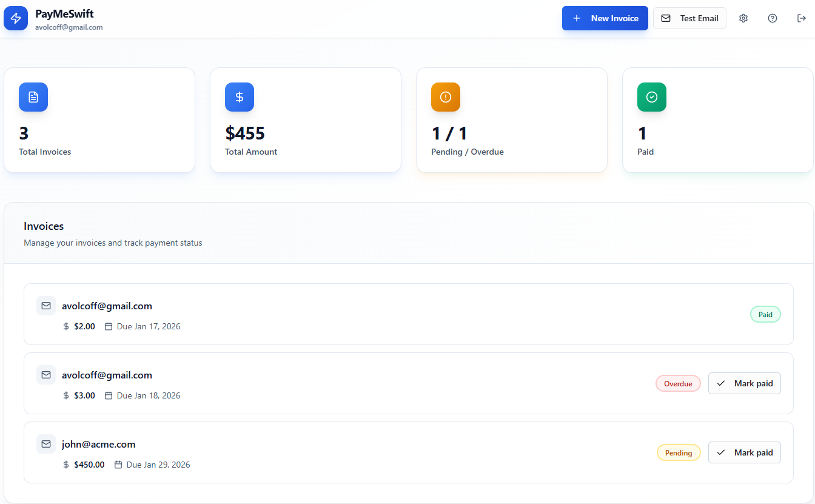Click the Paid status badge on avolcoff's invoice
The width and height of the screenshot is (815, 504).
pos(765,314)
